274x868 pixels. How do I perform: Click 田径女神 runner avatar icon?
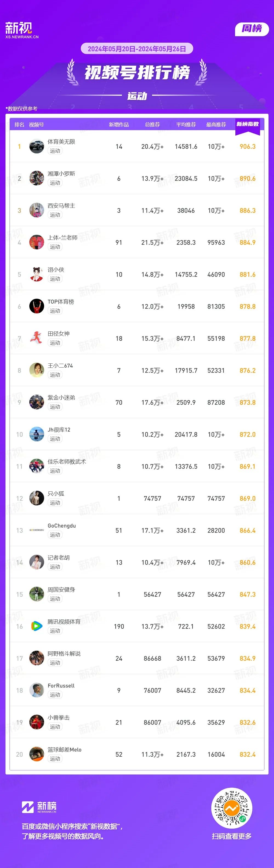pyautogui.click(x=37, y=338)
